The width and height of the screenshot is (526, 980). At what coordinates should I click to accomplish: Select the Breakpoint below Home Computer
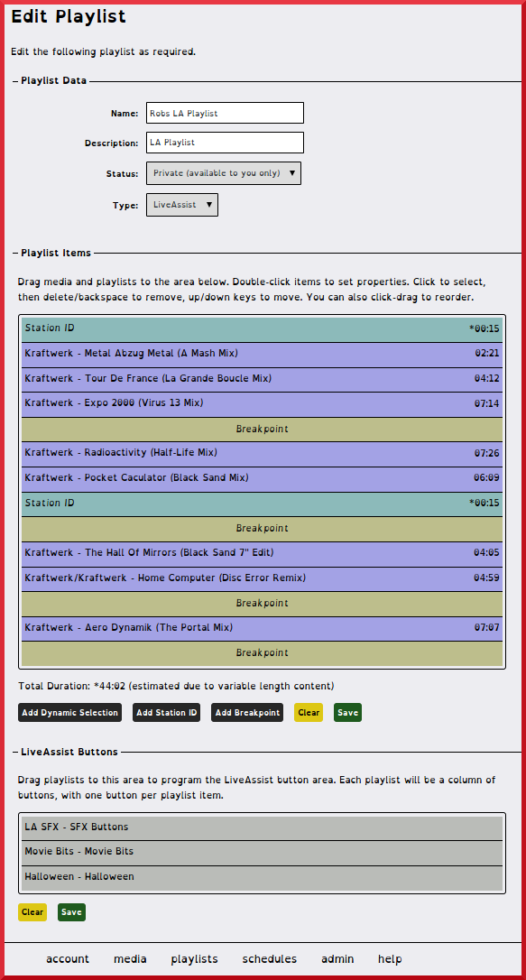(x=263, y=605)
